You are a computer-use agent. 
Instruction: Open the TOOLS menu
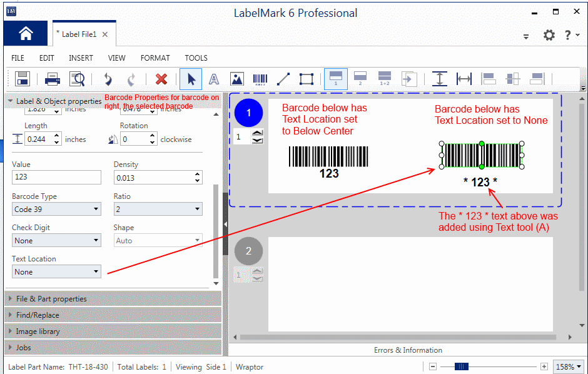click(196, 58)
